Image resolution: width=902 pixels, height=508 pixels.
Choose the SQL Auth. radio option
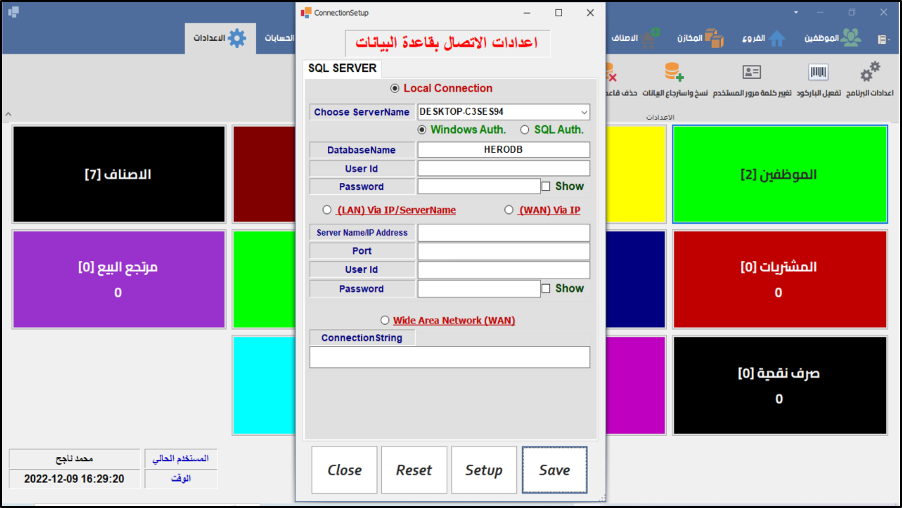(x=525, y=130)
